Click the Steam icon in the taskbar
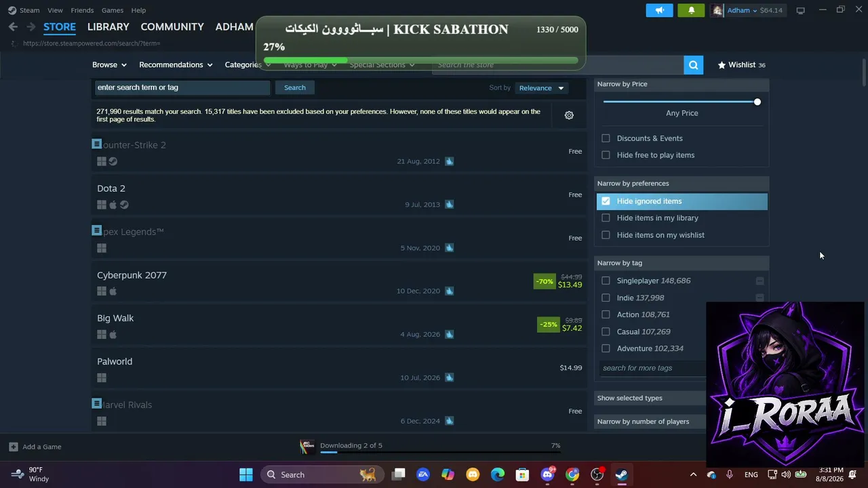This screenshot has height=488, width=868. (621, 474)
